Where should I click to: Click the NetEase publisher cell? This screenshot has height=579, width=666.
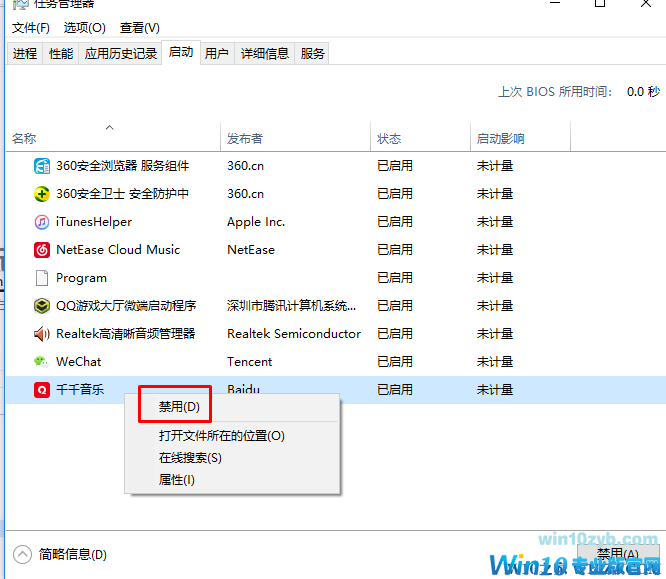pos(251,250)
